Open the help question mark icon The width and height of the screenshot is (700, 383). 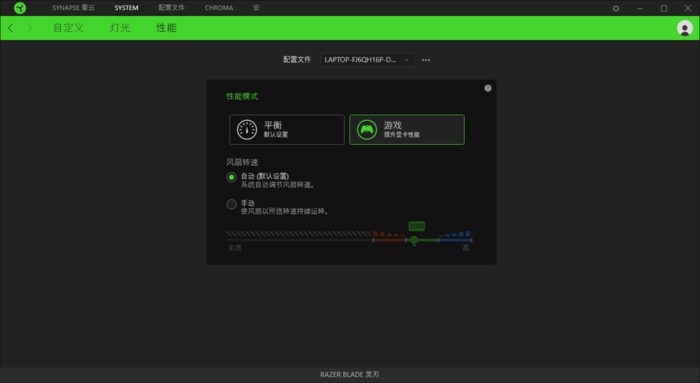(488, 88)
